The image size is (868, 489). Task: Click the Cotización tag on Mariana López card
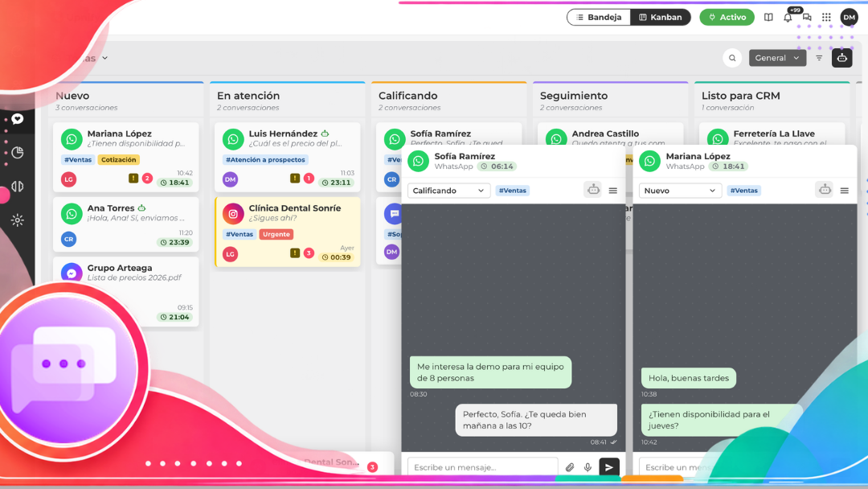(x=118, y=159)
